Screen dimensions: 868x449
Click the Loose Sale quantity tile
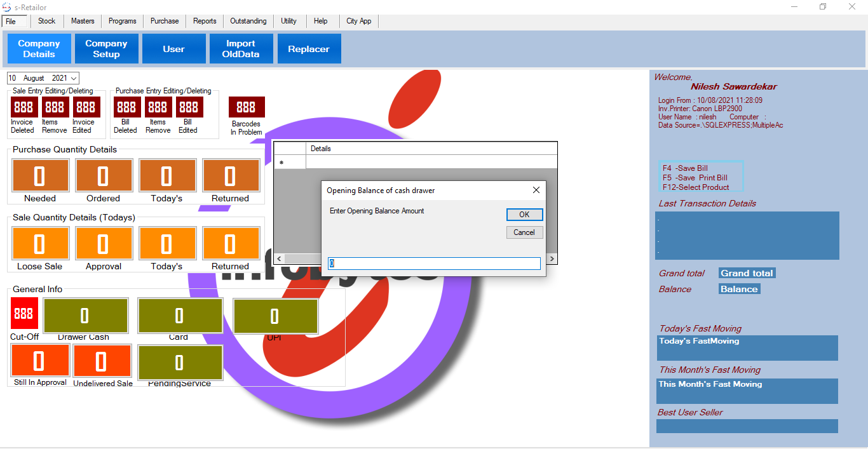[40, 243]
